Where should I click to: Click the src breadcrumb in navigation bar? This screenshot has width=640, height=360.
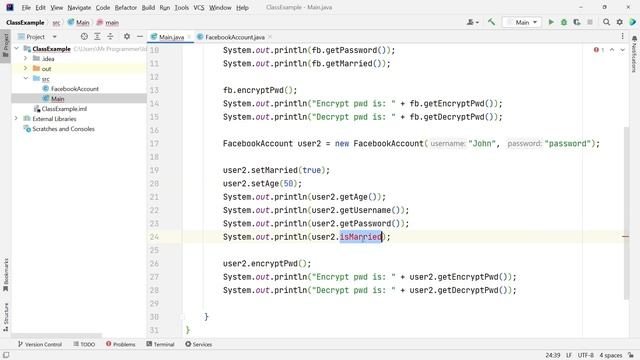click(x=56, y=22)
